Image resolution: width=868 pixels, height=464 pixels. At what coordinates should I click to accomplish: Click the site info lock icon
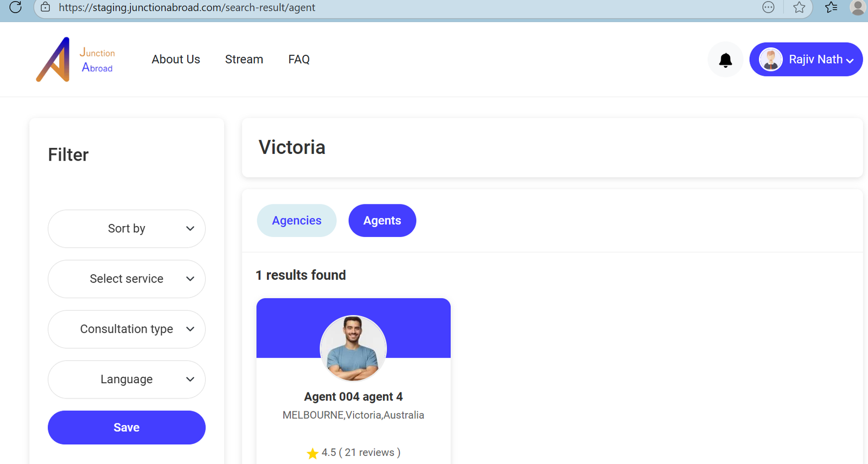click(46, 7)
